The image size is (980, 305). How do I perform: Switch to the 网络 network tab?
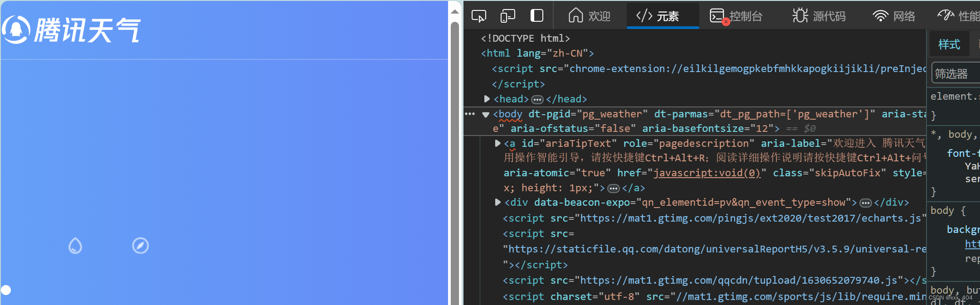[894, 16]
